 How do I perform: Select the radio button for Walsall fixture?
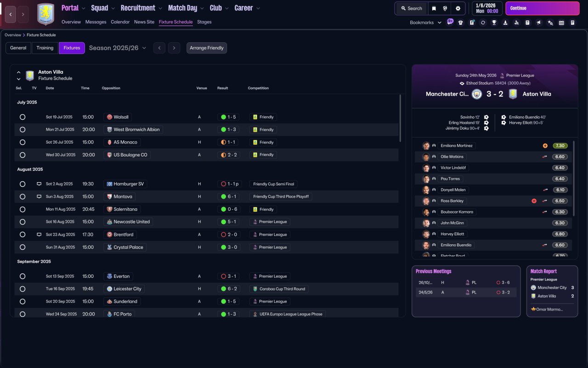[23, 117]
